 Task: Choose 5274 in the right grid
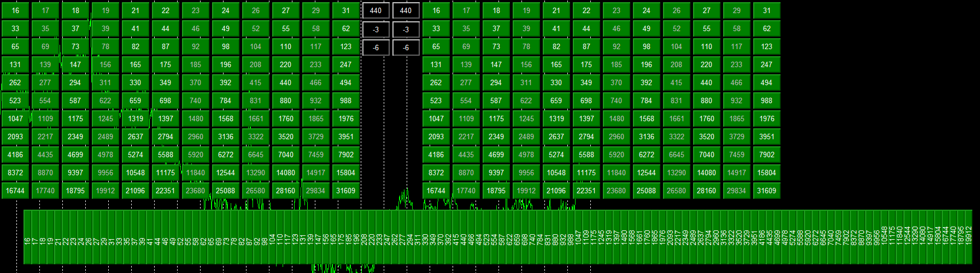(x=556, y=155)
